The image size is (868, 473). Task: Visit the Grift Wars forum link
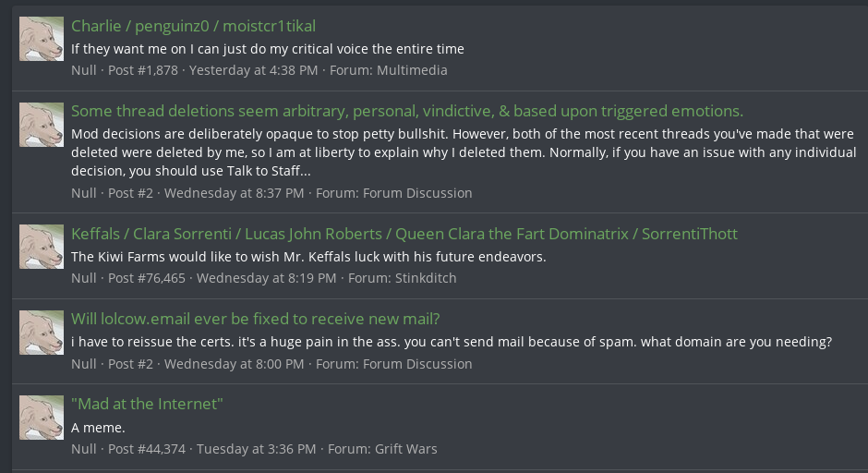405,449
